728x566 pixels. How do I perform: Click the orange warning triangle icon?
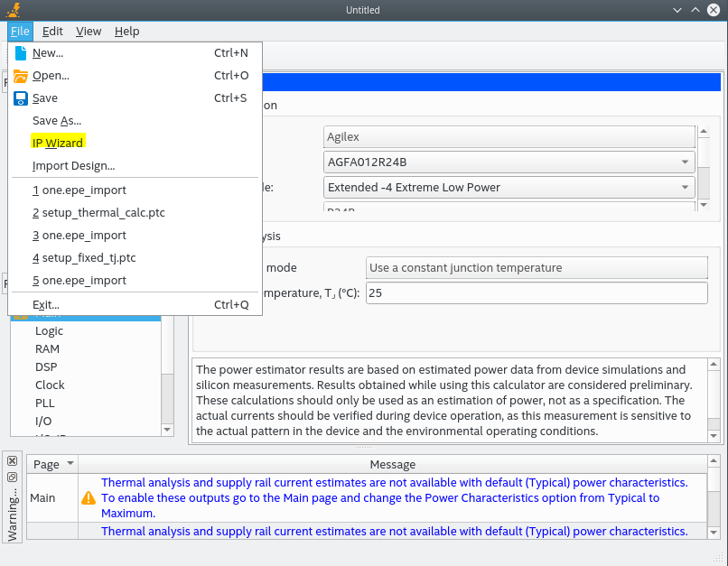(x=89, y=497)
